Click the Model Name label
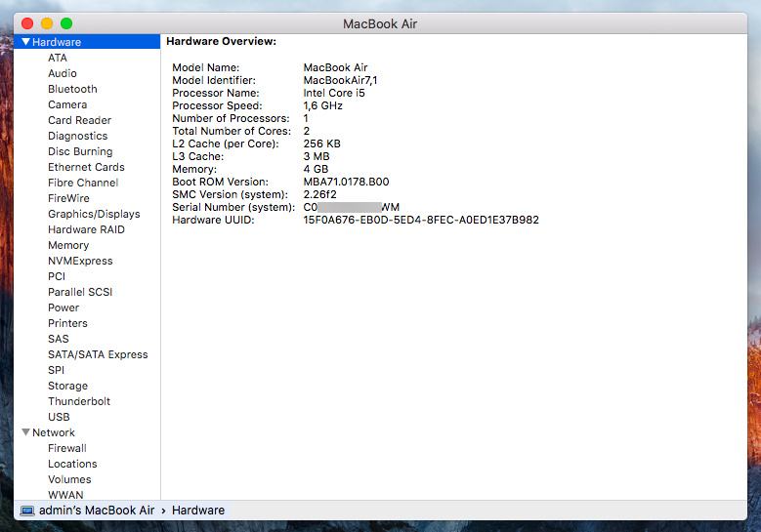Viewport: 761px width, 532px height. 206,67
